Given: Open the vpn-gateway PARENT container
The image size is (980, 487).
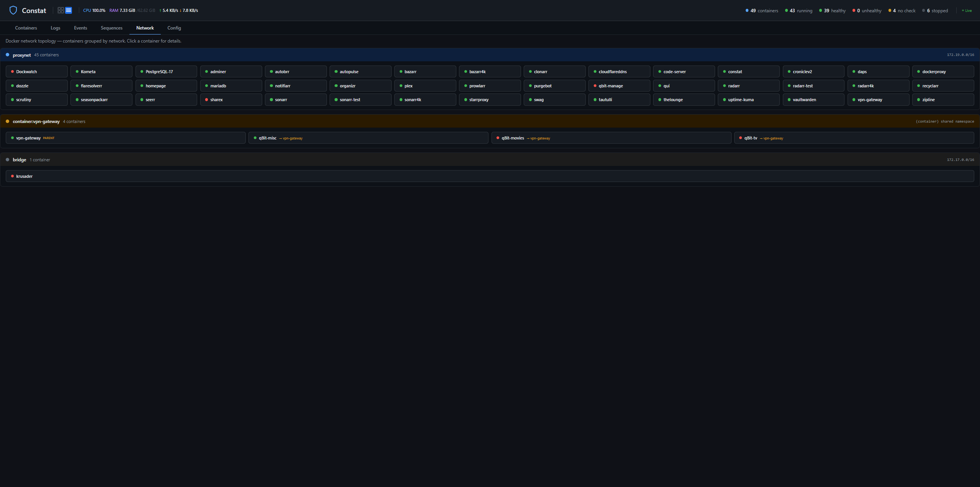Looking at the screenshot, I should (x=126, y=138).
